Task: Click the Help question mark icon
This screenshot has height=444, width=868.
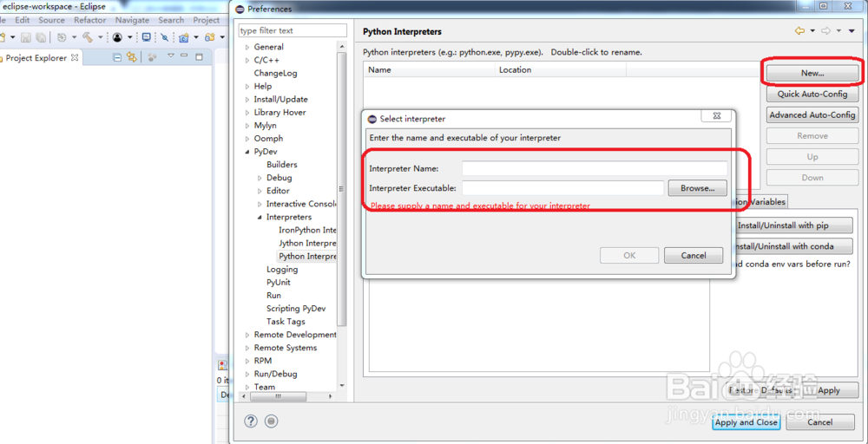Action: (251, 421)
